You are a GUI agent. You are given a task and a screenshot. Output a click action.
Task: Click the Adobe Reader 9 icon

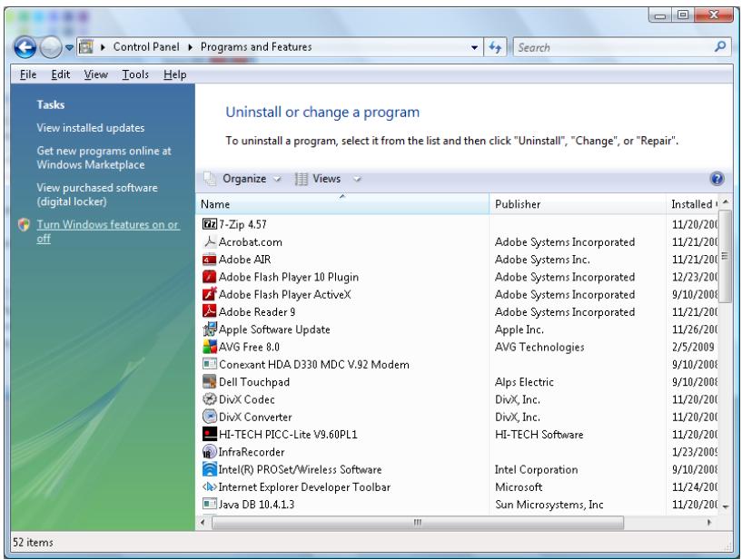tap(209, 311)
